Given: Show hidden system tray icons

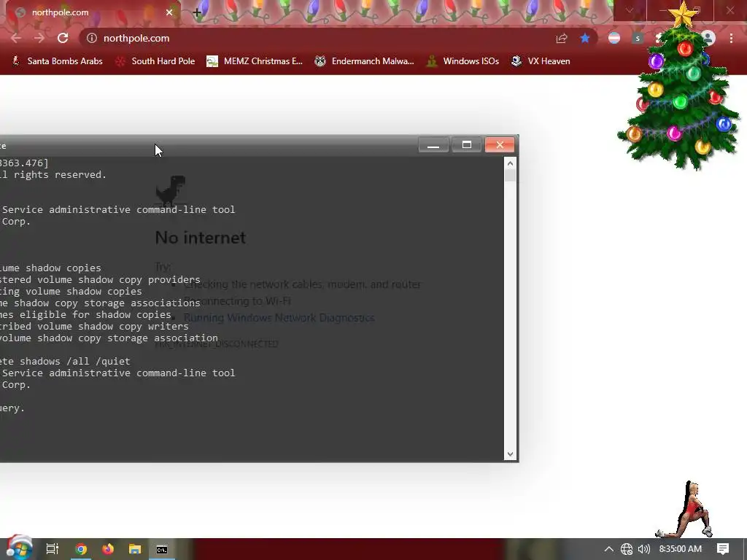Looking at the screenshot, I should [609, 549].
